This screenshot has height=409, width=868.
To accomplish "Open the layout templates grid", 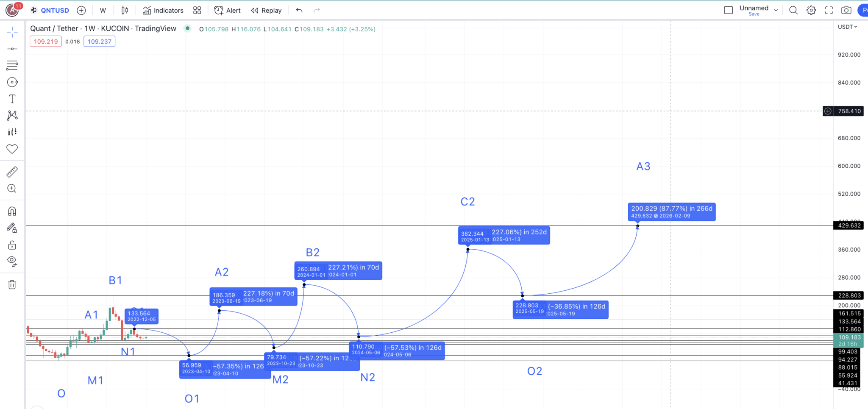I will pos(197,10).
